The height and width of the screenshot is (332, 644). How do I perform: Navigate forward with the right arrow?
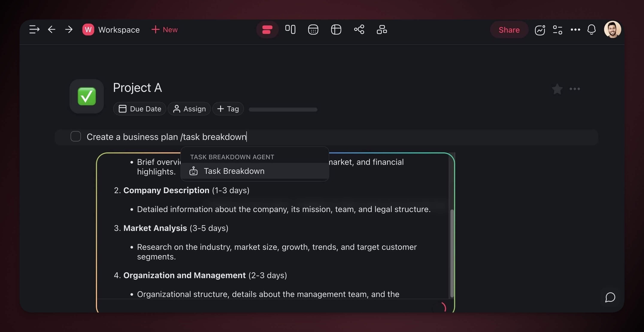coord(69,29)
